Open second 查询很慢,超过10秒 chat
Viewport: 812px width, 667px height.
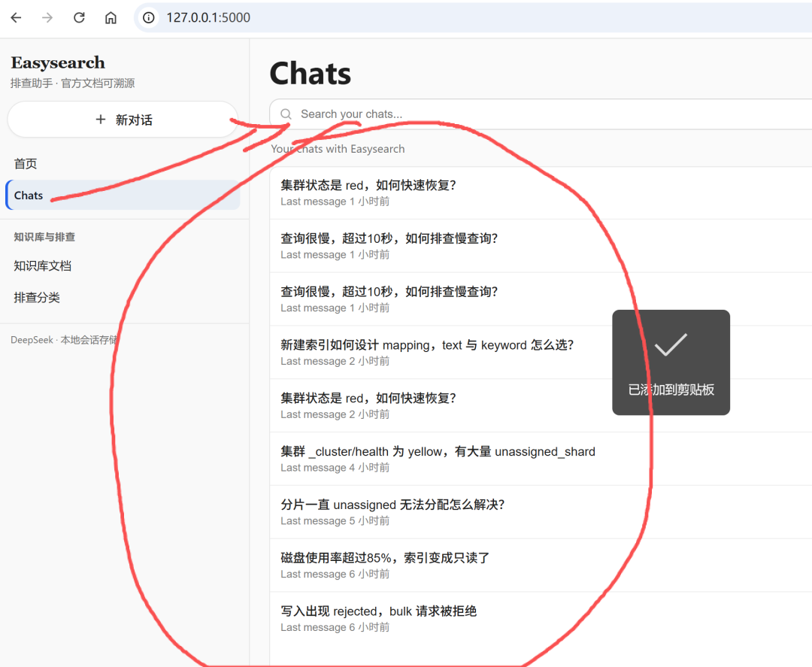point(541,299)
